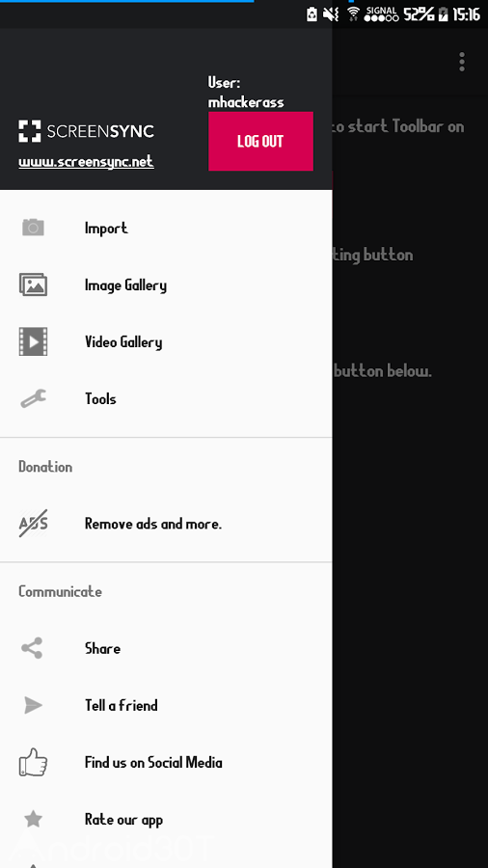Click the Share nodes icon

(32, 648)
